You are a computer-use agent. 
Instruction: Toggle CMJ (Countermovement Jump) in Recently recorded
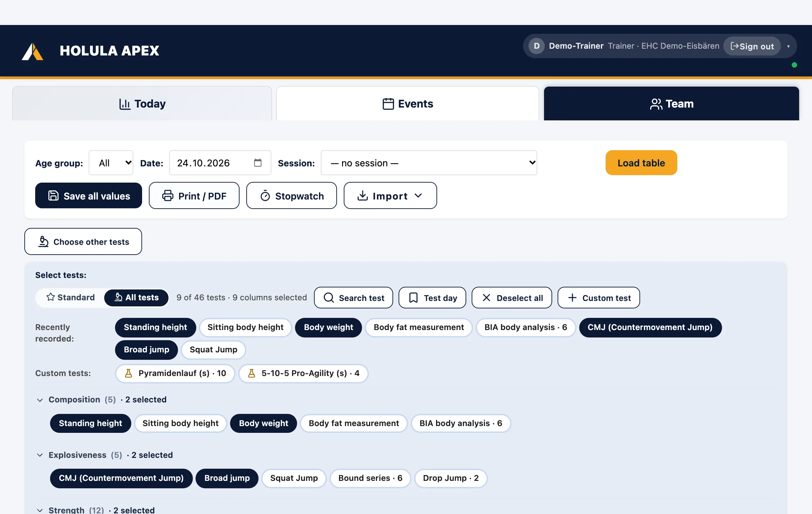pos(650,327)
